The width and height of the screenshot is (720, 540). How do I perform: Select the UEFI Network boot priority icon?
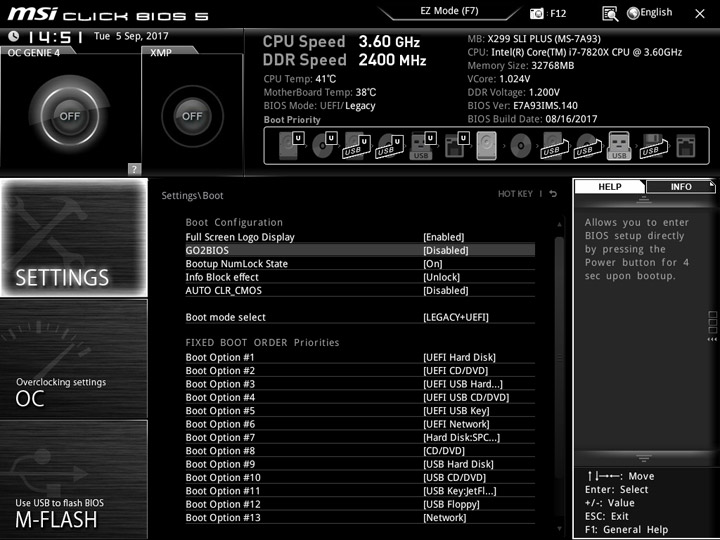(x=456, y=146)
